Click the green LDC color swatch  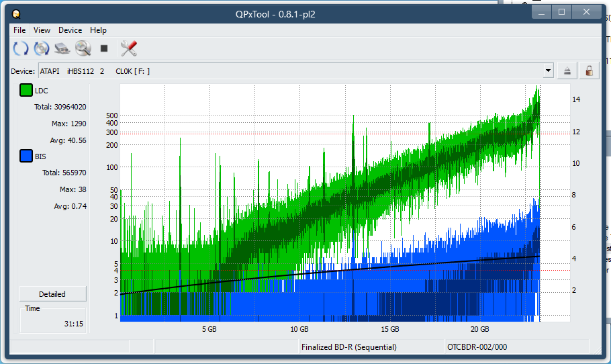[26, 90]
